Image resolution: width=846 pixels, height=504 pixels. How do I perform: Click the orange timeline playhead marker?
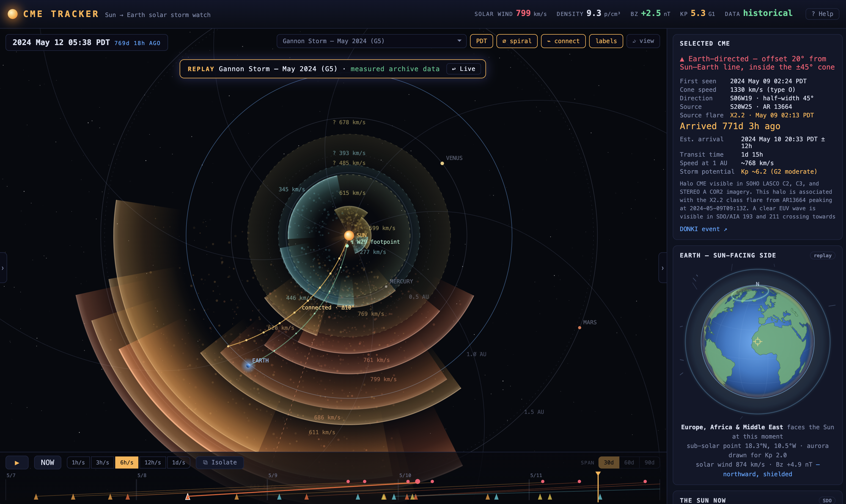[598, 473]
